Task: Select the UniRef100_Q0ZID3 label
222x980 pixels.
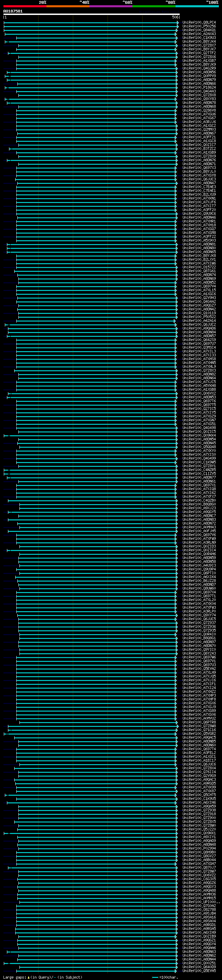Action: tap(199, 546)
